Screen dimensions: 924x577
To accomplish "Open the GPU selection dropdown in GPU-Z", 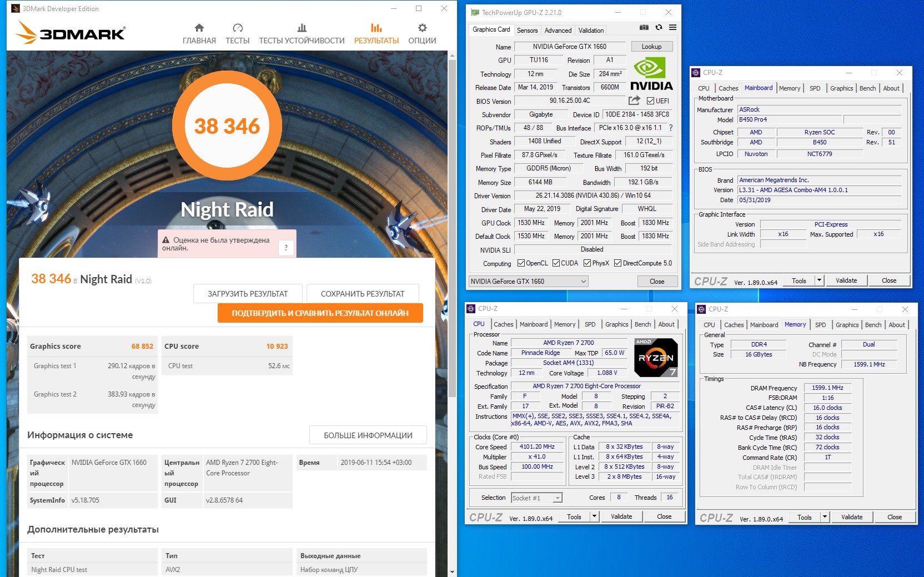I will tap(529, 282).
